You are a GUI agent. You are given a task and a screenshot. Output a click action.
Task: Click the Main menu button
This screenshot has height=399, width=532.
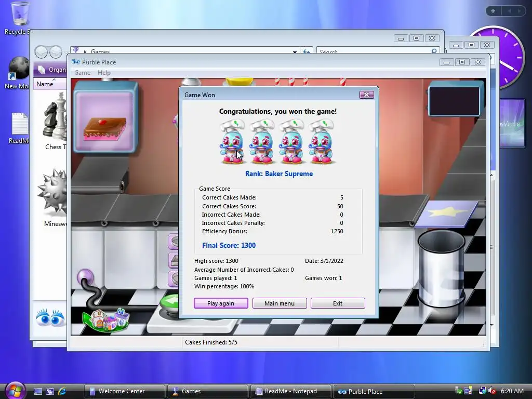click(280, 303)
